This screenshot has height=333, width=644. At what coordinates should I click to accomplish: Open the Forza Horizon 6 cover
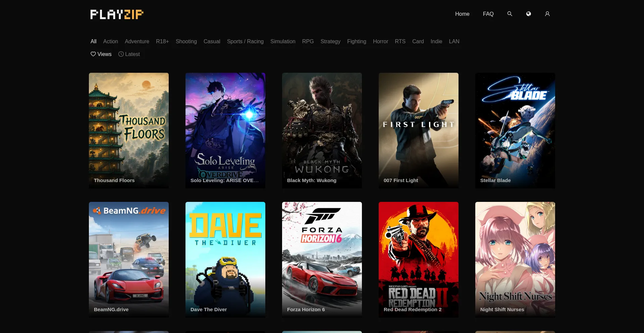(x=322, y=260)
